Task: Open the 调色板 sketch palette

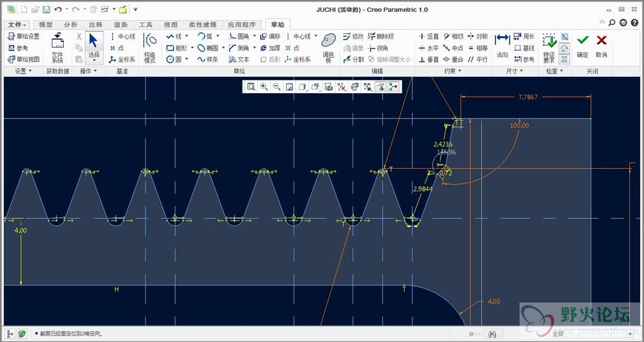Action: 328,48
